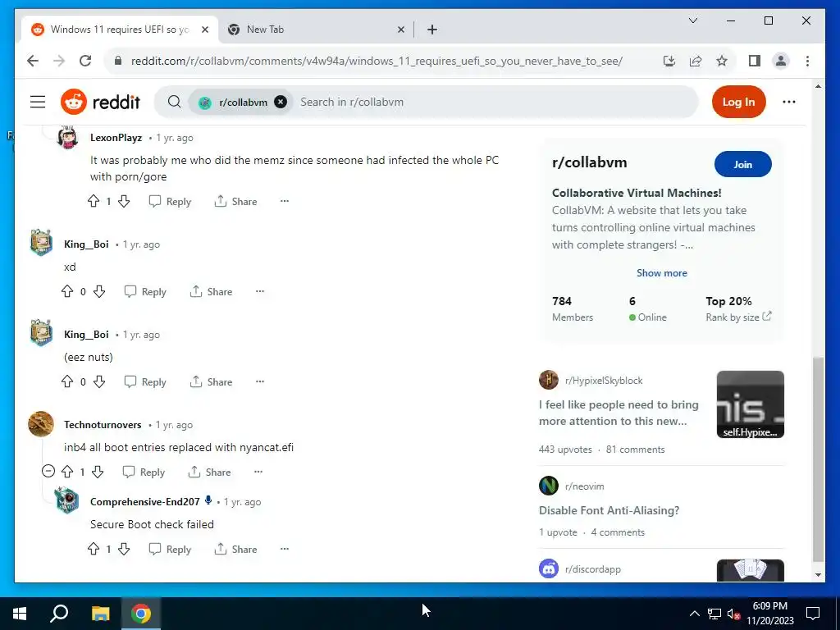Open LexonPlayz's user profile name
840x630 pixels.
click(x=116, y=138)
